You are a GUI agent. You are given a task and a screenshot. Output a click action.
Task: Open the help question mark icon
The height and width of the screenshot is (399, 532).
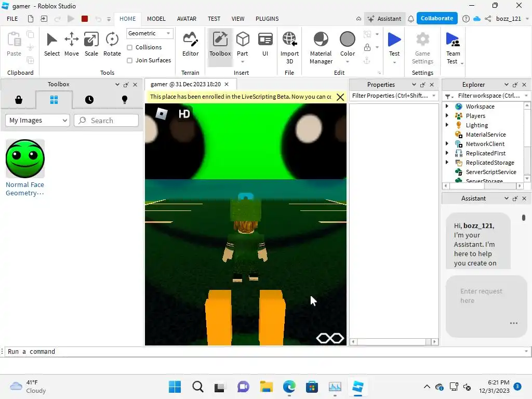(466, 19)
